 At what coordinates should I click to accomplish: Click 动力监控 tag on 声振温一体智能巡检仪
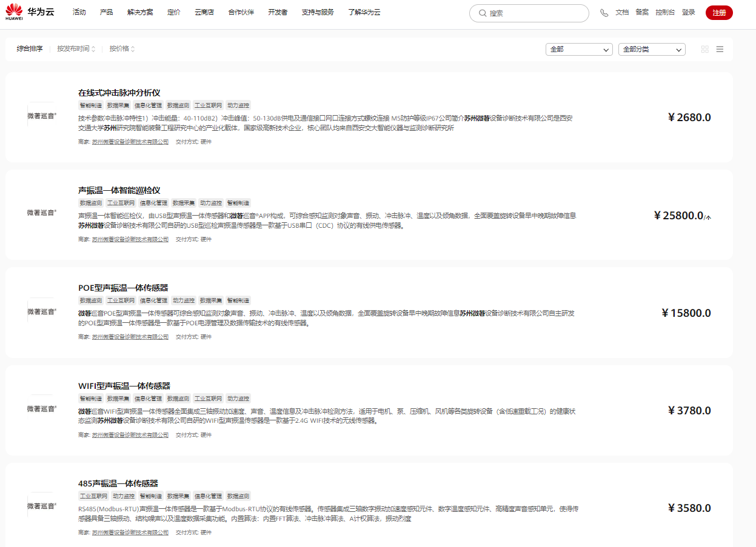coord(211,203)
